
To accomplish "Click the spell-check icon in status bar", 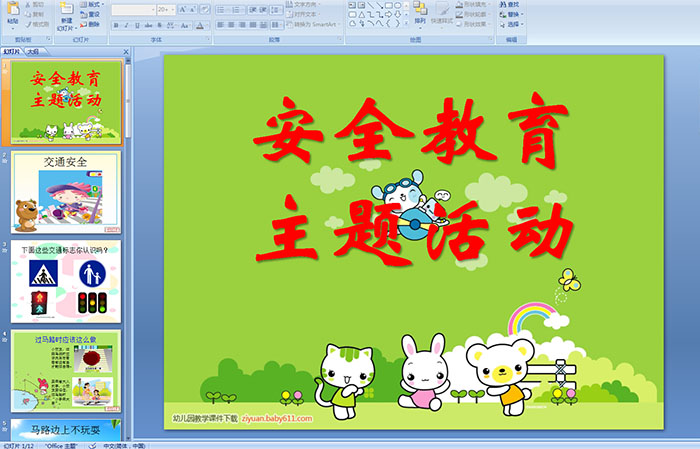I will [92, 445].
